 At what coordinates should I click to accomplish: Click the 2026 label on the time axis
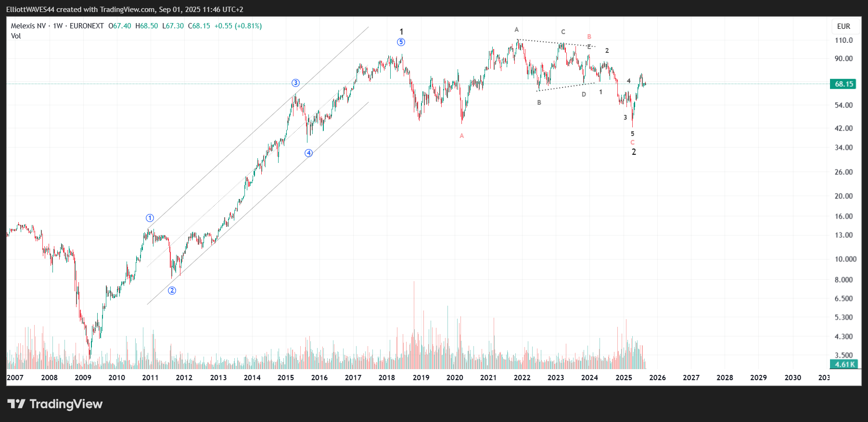657,378
